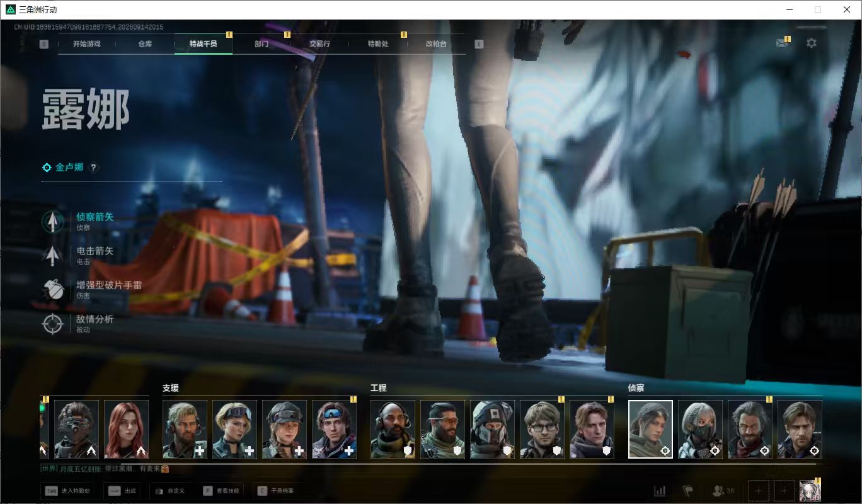Viewport: 862px width, 504px height.
Task: Open the world chat message 月底五亿到账
Action: click(x=105, y=469)
